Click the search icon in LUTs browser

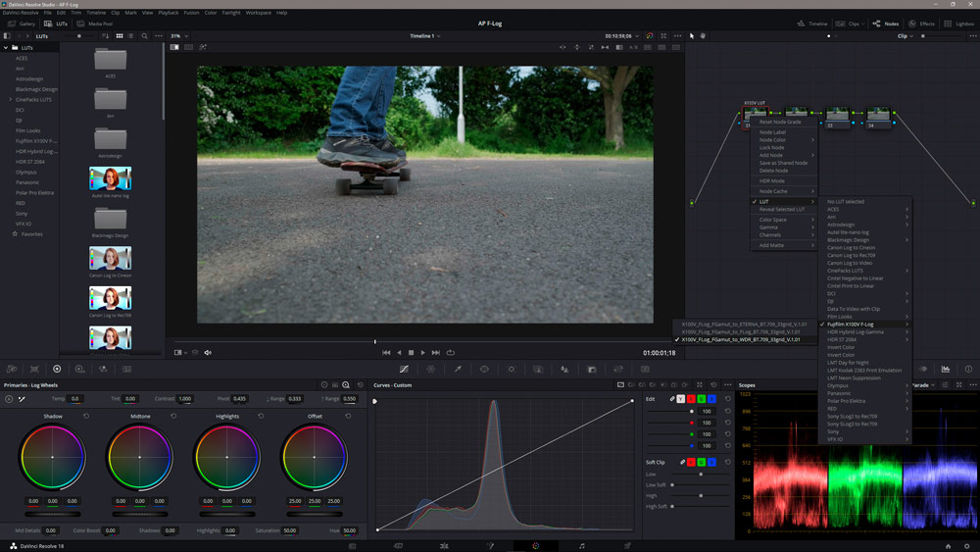coord(144,36)
